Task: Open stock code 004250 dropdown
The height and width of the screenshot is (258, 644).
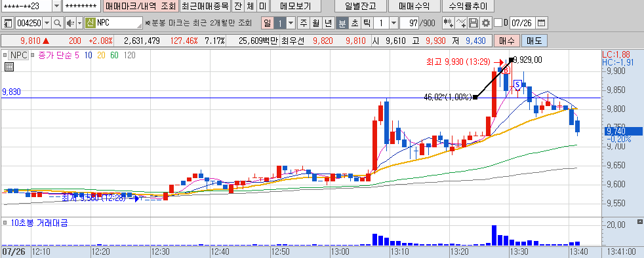Action: [47, 23]
